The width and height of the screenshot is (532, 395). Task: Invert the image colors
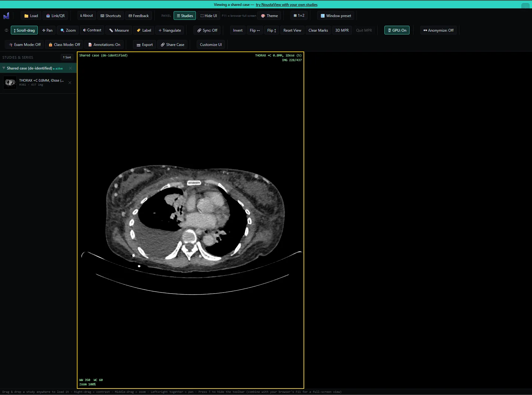pyautogui.click(x=238, y=30)
